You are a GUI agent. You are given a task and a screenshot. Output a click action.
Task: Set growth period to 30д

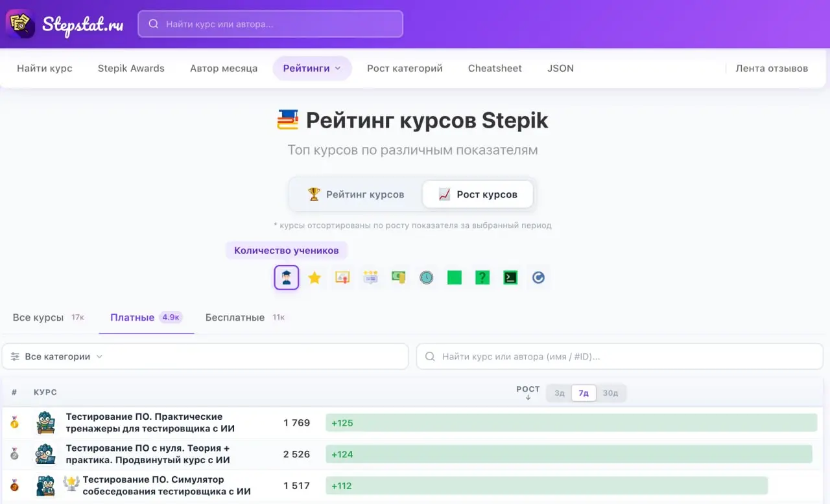pyautogui.click(x=610, y=393)
